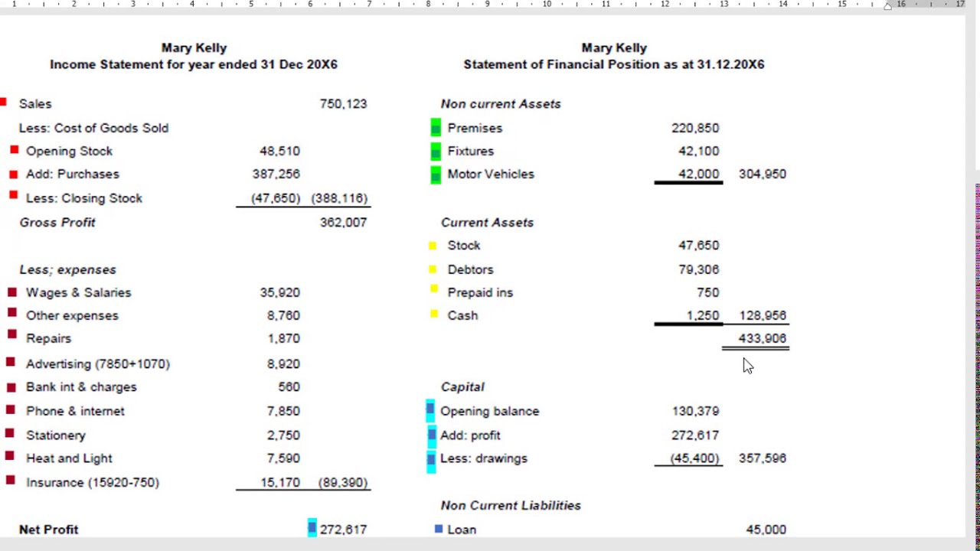Select the Capital heading
980x551 pixels.
[x=462, y=387]
